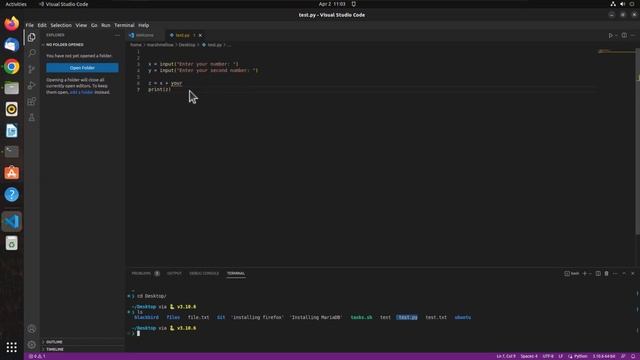Focus the terminal prompt input line
Screen dimensions: 640x360
pyautogui.click(x=138, y=333)
